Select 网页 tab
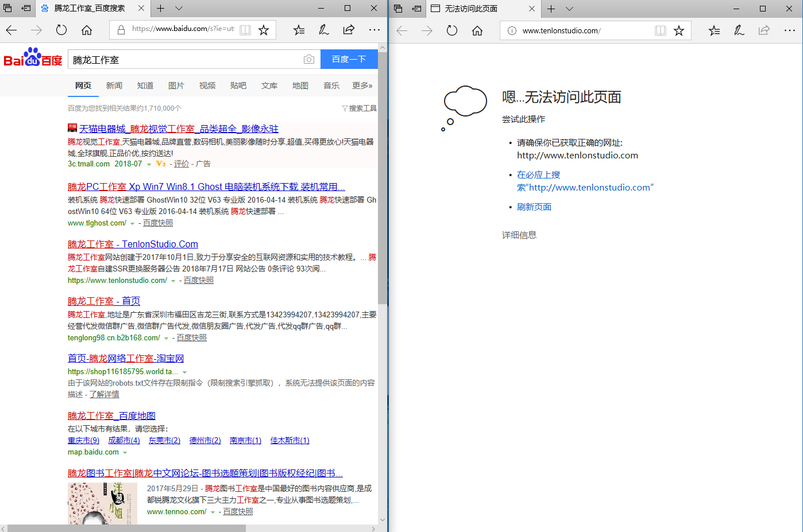803x532 pixels. click(83, 86)
